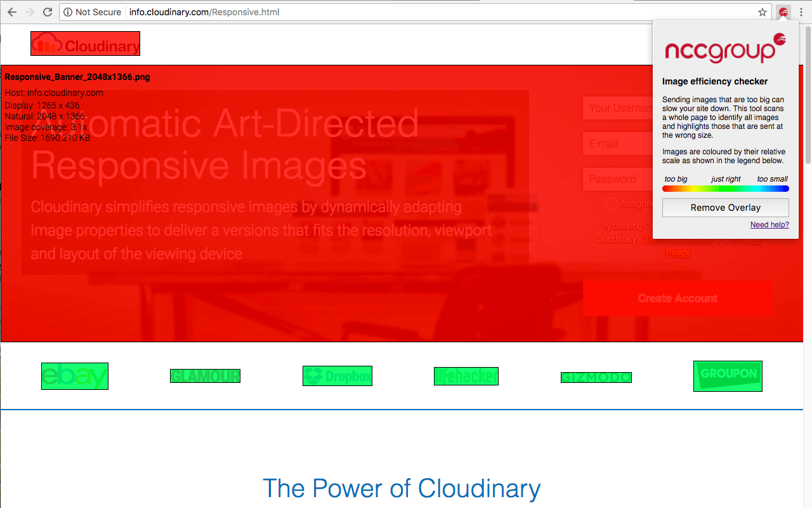Click the address bar URL
This screenshot has height=508, width=812.
point(204,12)
